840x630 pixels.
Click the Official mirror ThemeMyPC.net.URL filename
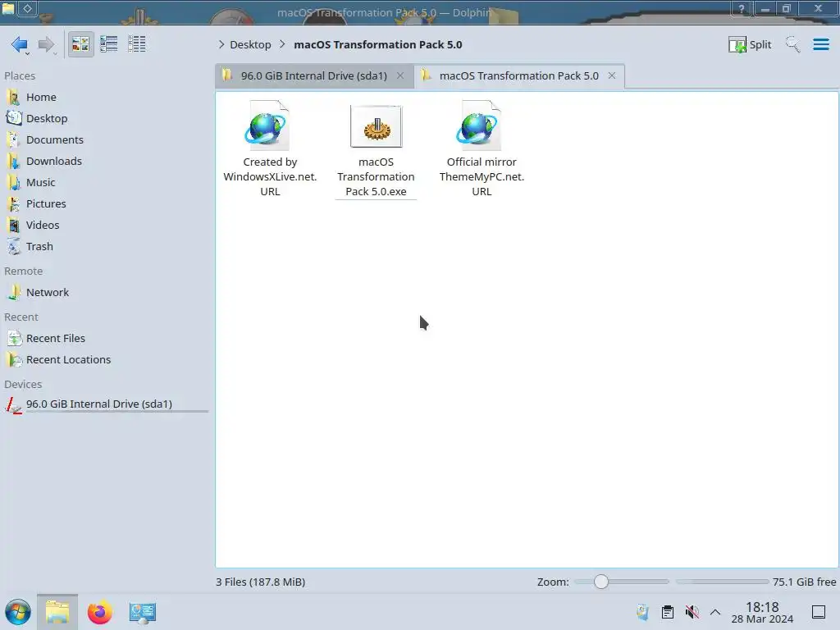tap(482, 177)
